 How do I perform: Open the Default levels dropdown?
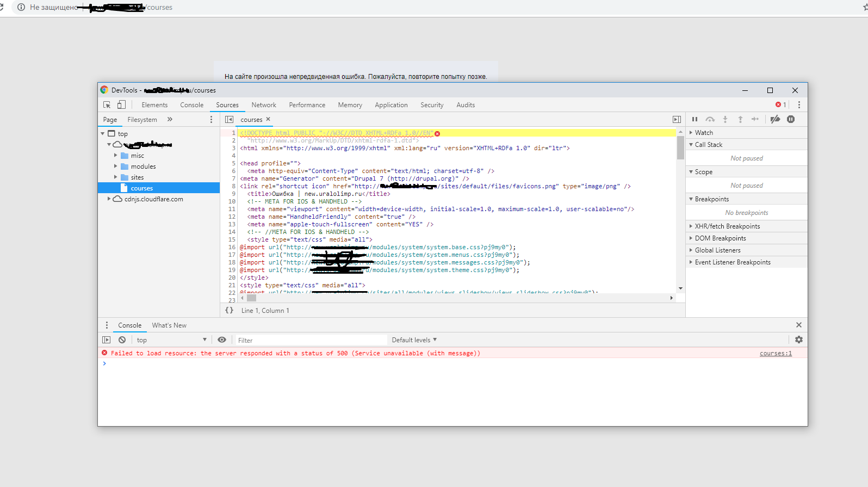click(x=414, y=340)
